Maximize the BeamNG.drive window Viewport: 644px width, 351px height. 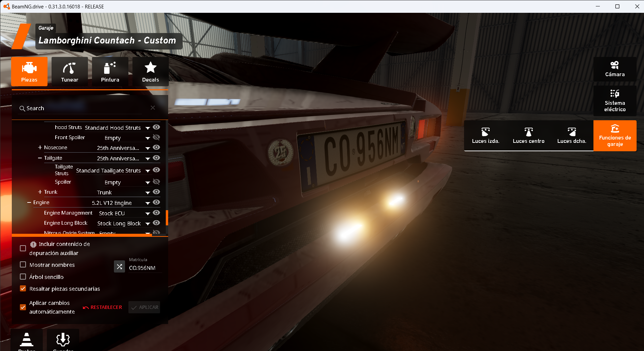click(x=617, y=6)
